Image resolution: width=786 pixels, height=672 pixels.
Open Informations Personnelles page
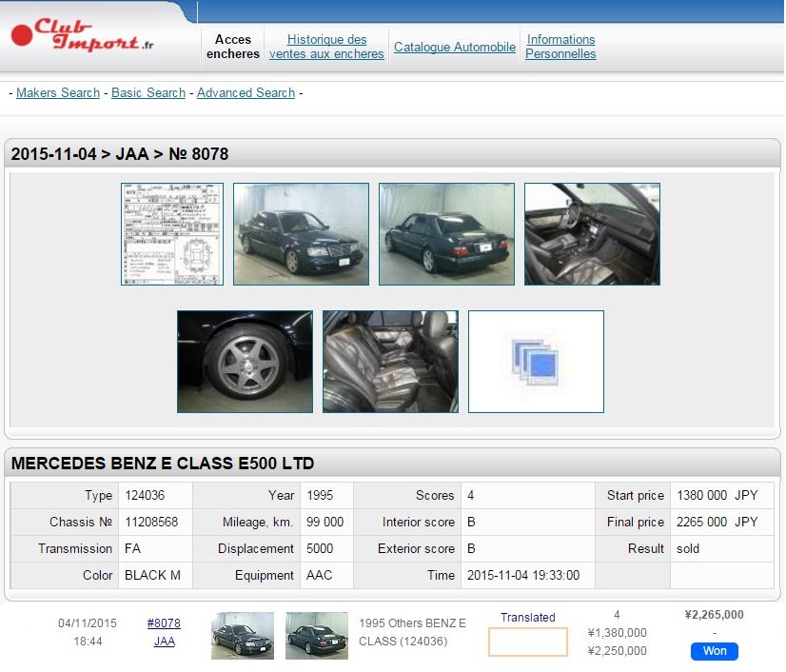click(560, 47)
